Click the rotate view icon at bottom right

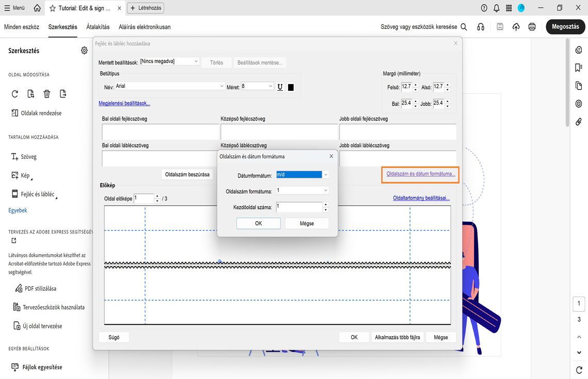pyautogui.click(x=579, y=370)
